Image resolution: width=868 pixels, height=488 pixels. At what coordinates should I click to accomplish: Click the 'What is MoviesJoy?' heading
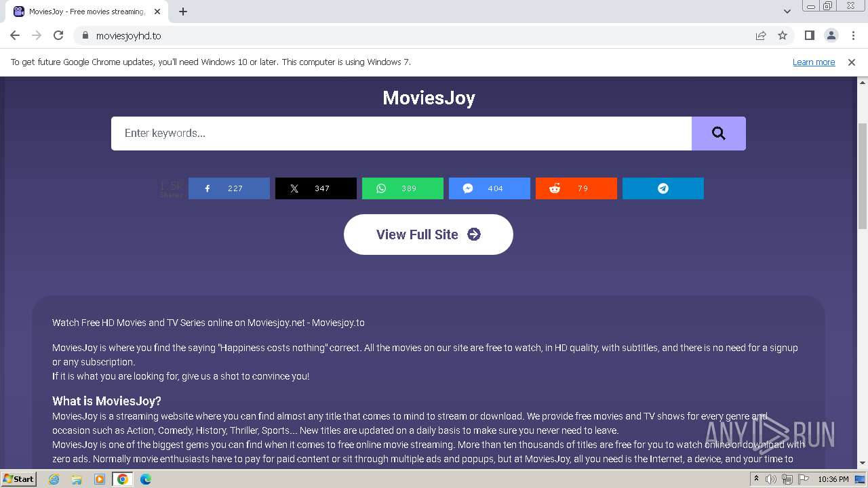click(106, 401)
